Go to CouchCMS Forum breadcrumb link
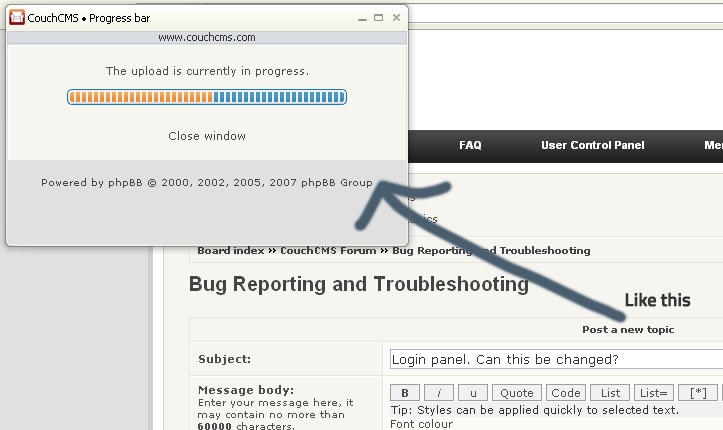Viewport: 723px width, 430px height. [x=328, y=251]
